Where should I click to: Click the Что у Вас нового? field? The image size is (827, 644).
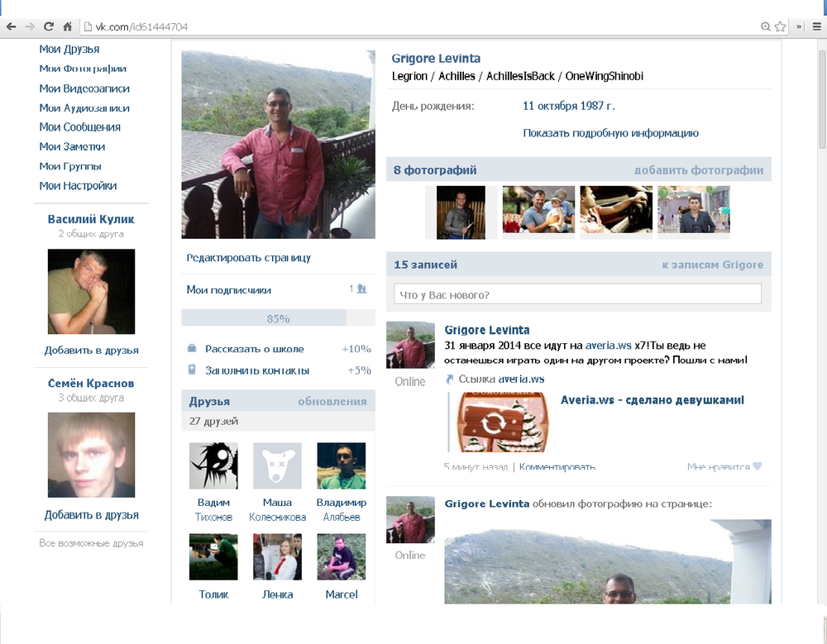click(577, 295)
